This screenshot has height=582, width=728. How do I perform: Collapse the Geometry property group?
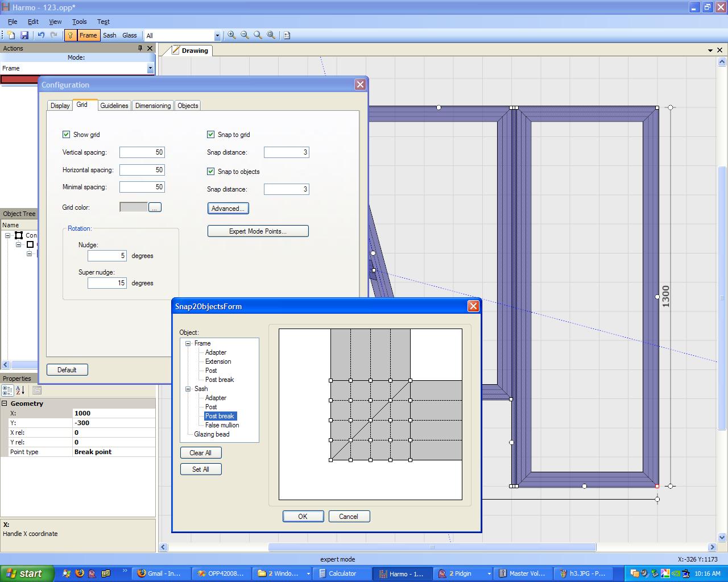click(x=5, y=404)
